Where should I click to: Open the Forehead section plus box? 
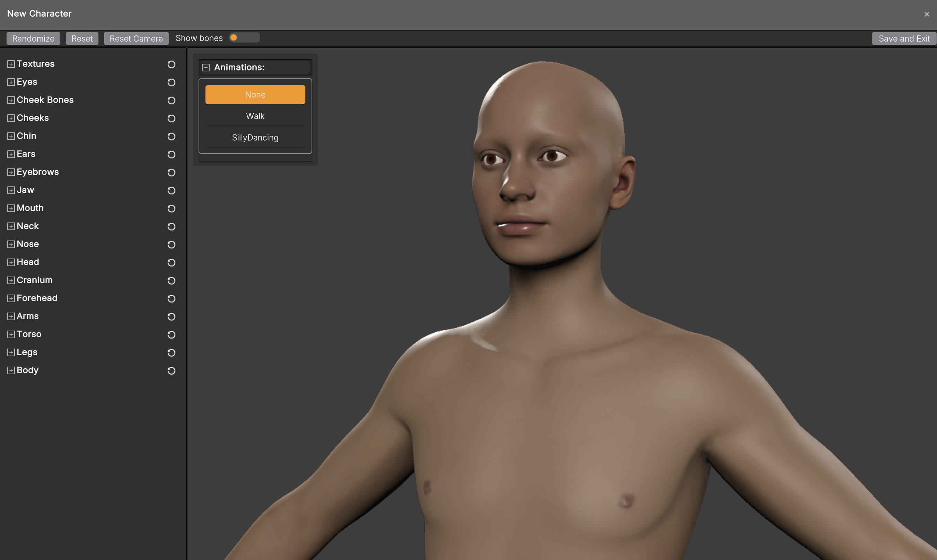tap(11, 298)
